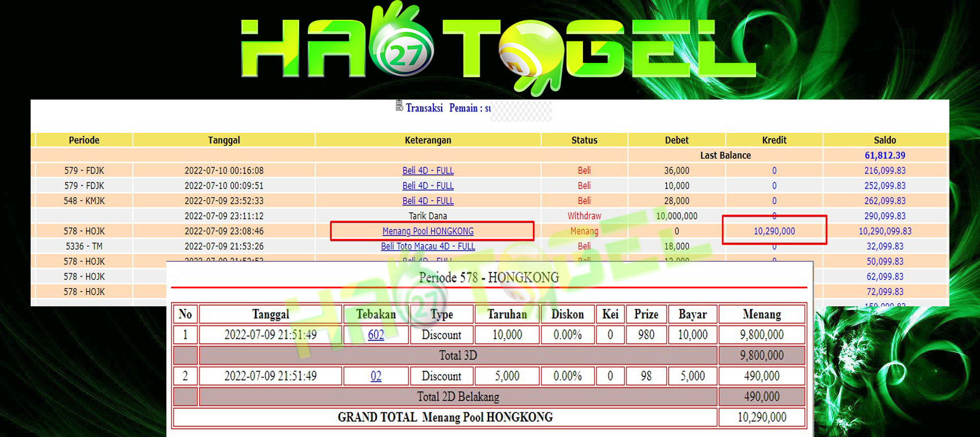The height and width of the screenshot is (437, 980).
Task: Click Saldo value 216,099.83
Action: pos(885,171)
